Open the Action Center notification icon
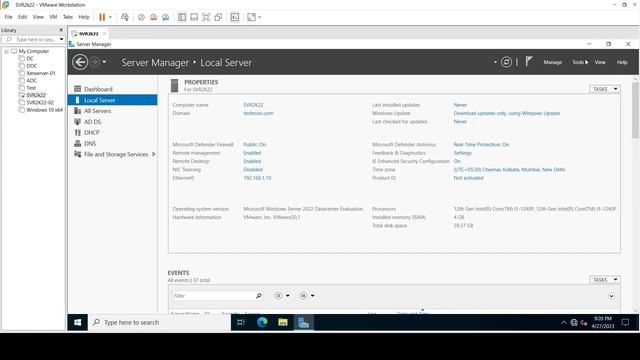Image resolution: width=640 pixels, height=360 pixels. tap(625, 322)
